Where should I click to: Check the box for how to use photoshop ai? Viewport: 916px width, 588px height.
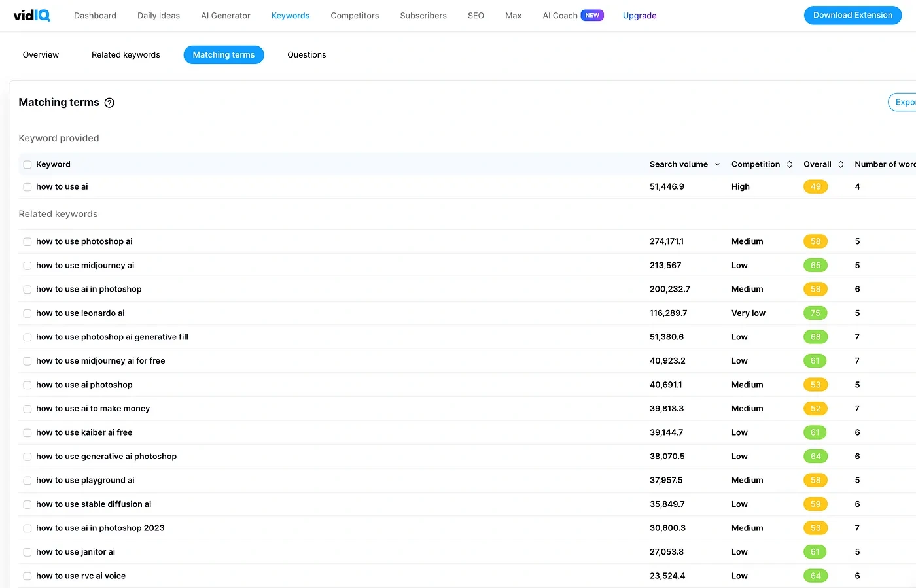(x=27, y=242)
